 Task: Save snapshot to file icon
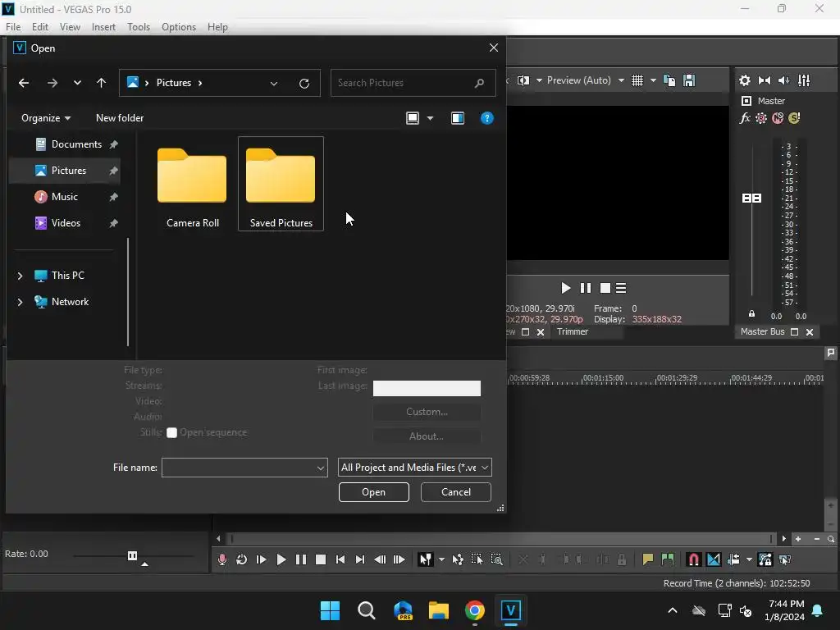pyautogui.click(x=689, y=80)
